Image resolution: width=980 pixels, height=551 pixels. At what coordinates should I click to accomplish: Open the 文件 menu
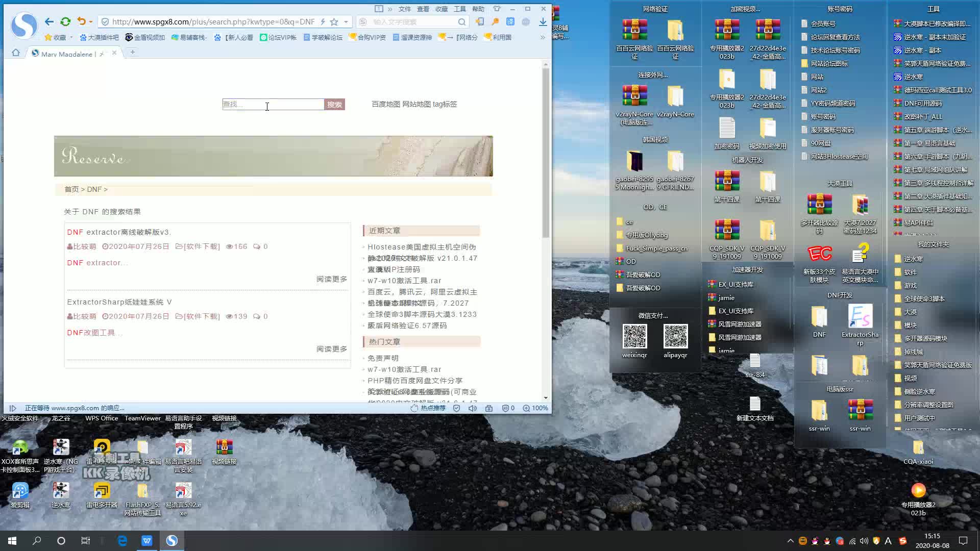click(405, 9)
